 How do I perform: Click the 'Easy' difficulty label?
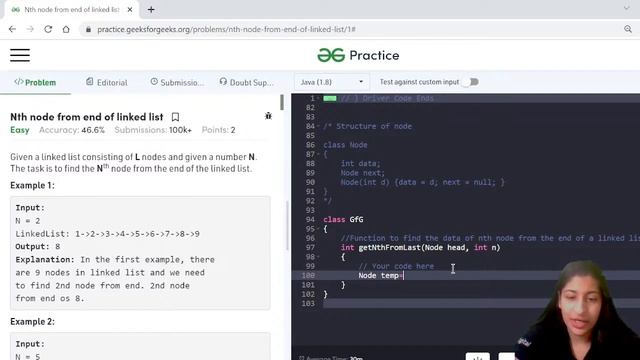click(x=20, y=130)
